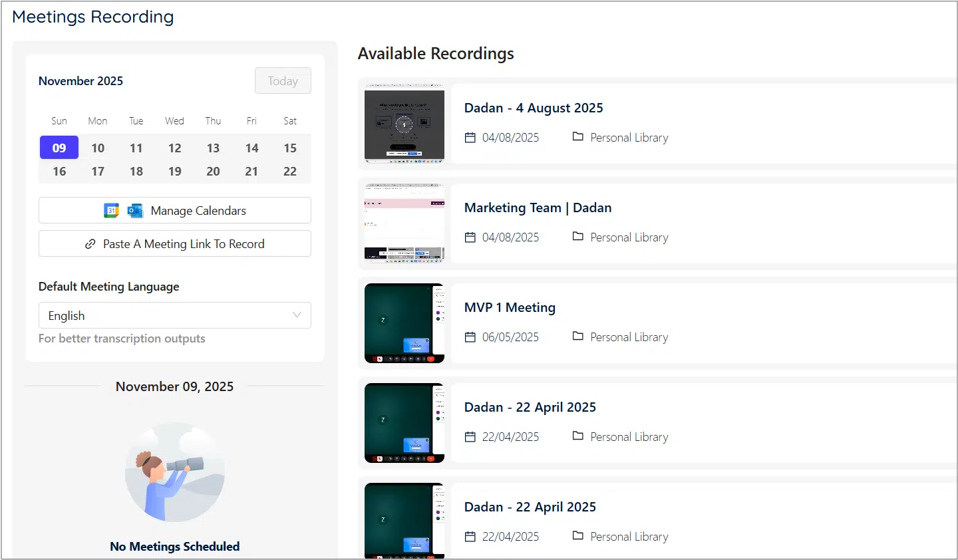Click the Google Calendar icon on Manage Calendars
Screen dimensions: 958x560
111,210
